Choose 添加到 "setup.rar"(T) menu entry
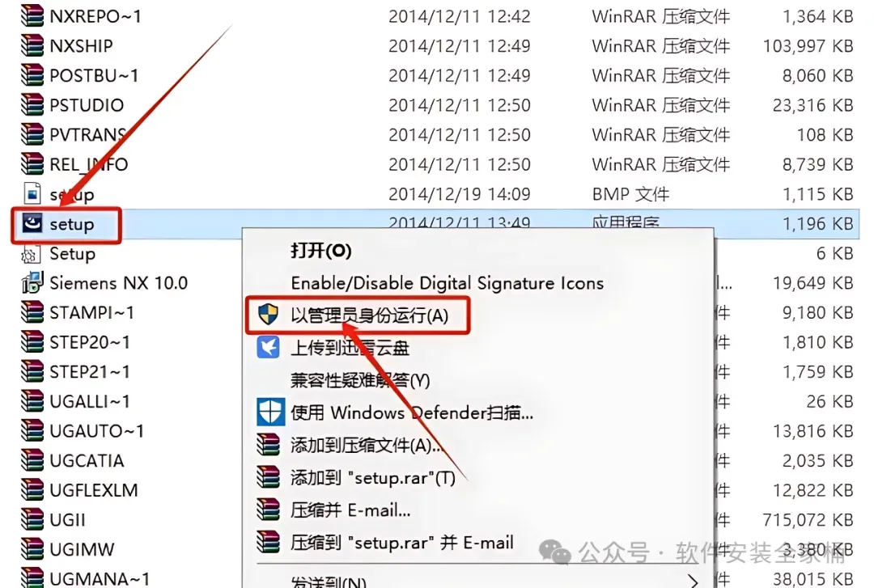 pyautogui.click(x=373, y=478)
